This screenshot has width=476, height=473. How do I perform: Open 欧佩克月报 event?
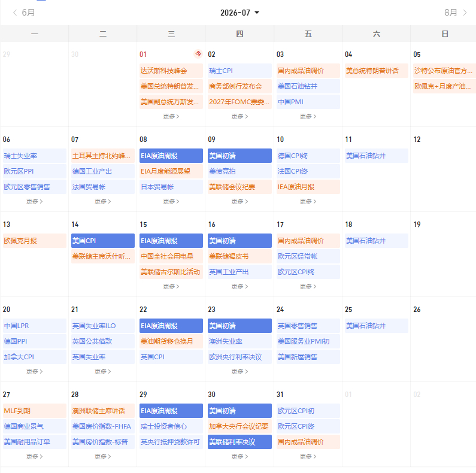(35, 241)
